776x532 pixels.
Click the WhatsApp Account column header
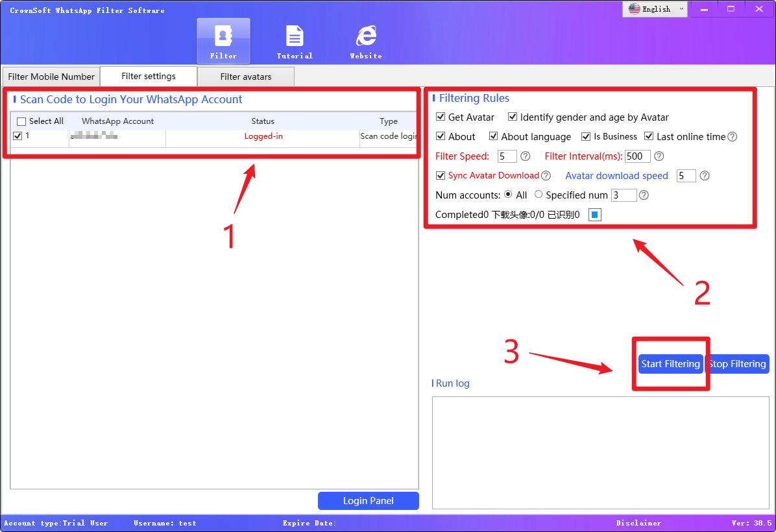[118, 121]
